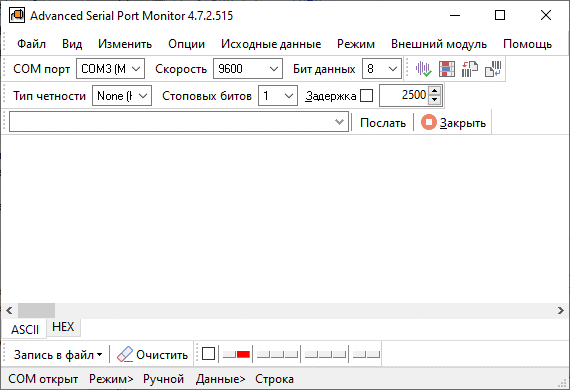Open the Скорость 9600 dropdown

[x=248, y=69]
